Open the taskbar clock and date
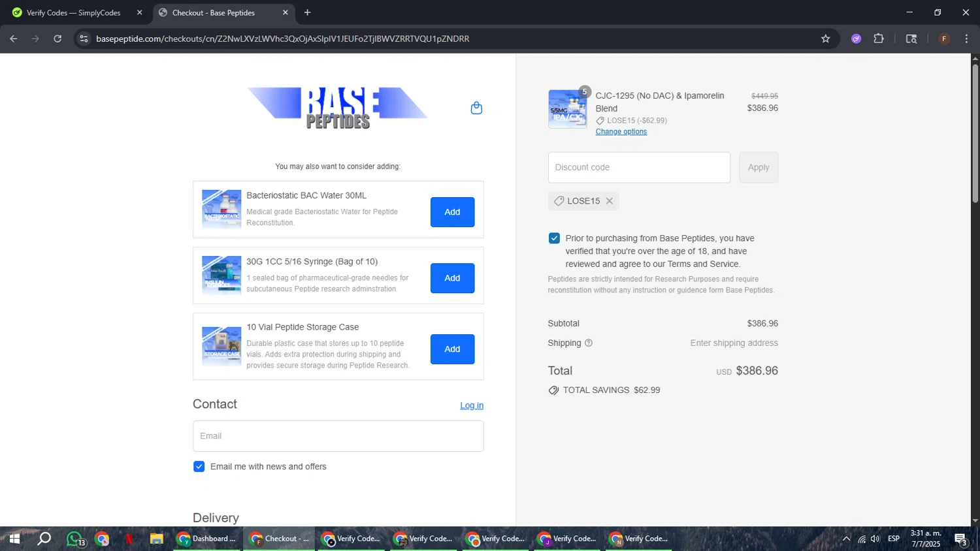 click(925, 539)
